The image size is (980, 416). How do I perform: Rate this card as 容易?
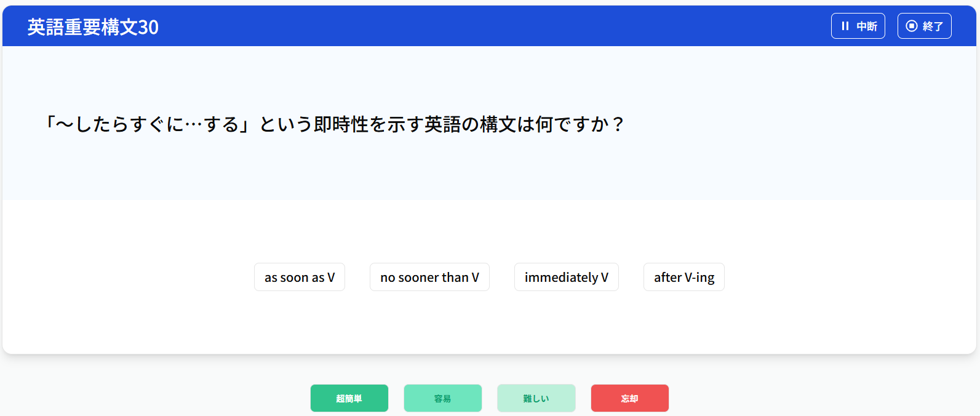coord(442,398)
